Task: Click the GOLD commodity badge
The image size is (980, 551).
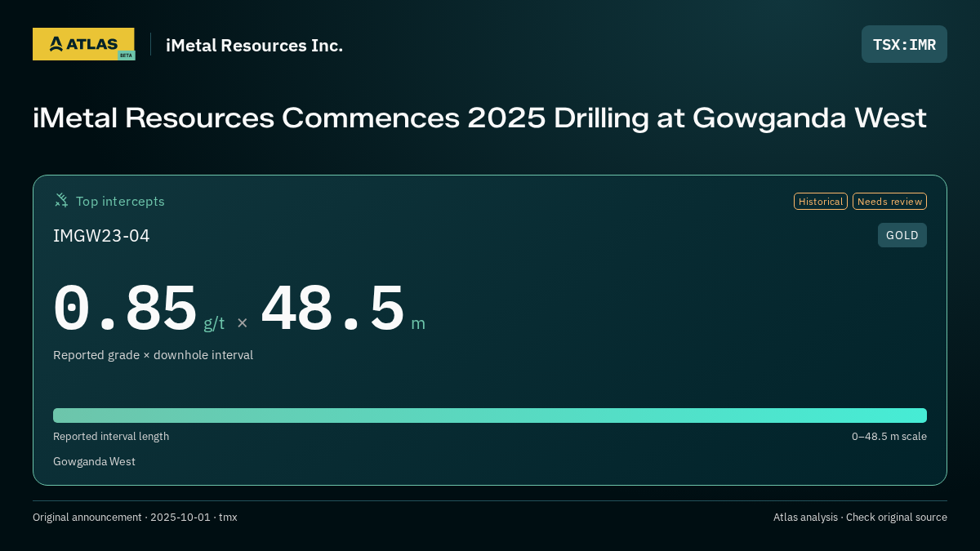Action: [902, 235]
